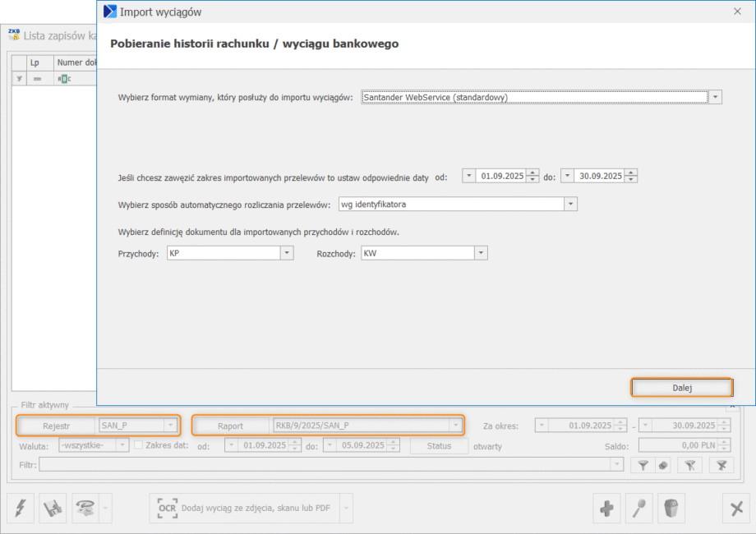Click the funnel apply-filter icon
The image size is (756, 534).
click(x=643, y=465)
